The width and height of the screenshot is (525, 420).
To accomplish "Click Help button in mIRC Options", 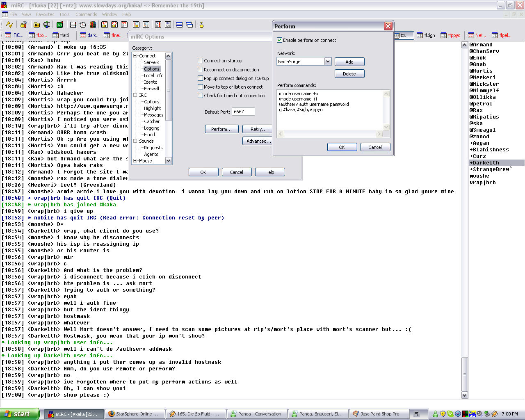I will [x=270, y=172].
